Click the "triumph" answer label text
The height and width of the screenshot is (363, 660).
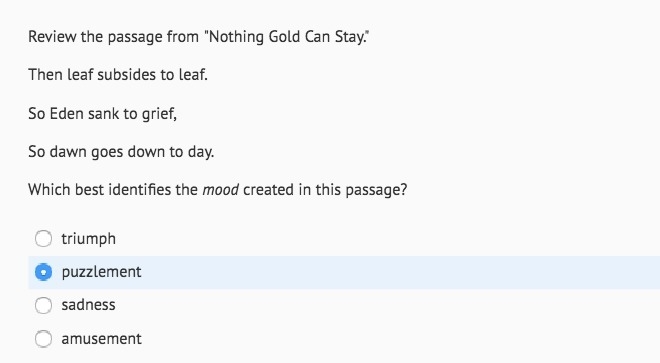click(x=88, y=239)
